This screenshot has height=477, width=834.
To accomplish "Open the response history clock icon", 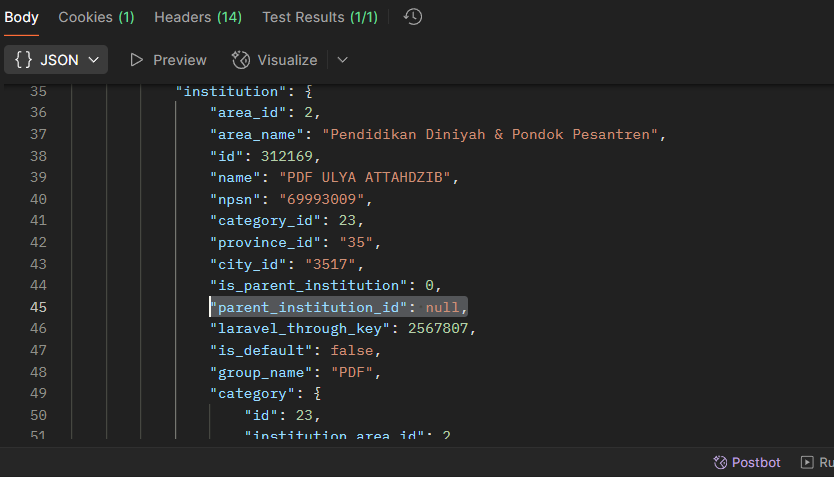I will pos(412,17).
